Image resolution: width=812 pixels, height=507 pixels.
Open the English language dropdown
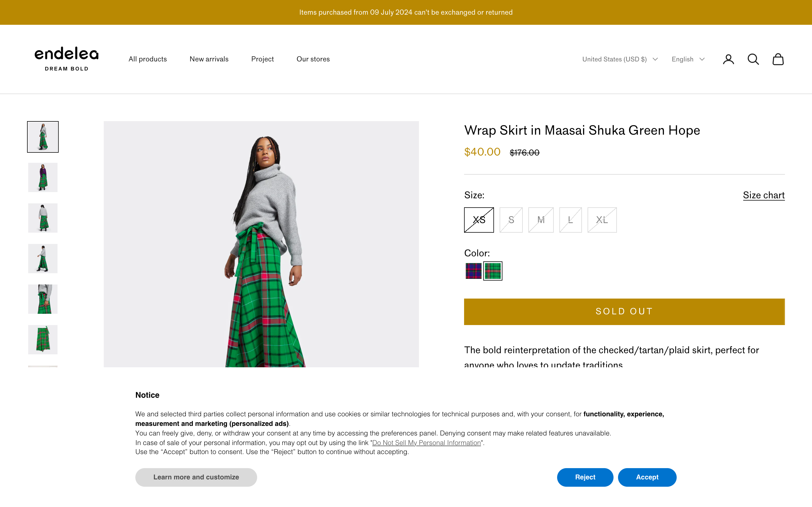coord(688,59)
